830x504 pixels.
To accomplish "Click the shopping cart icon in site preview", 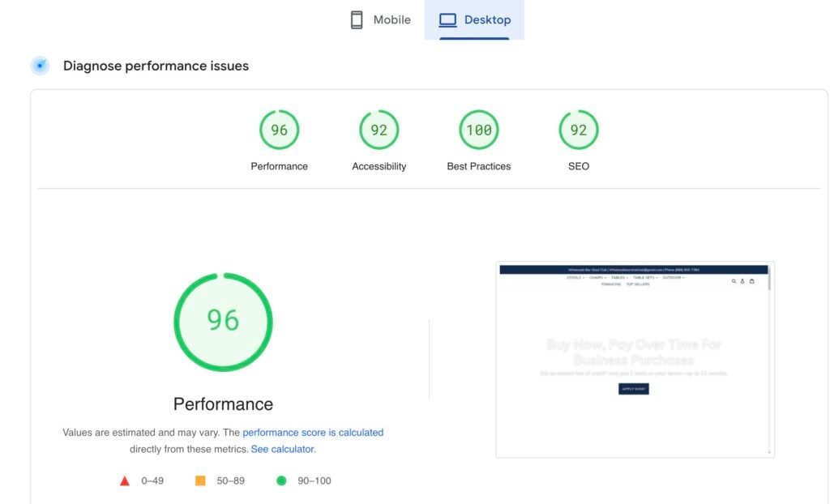I will [751, 281].
